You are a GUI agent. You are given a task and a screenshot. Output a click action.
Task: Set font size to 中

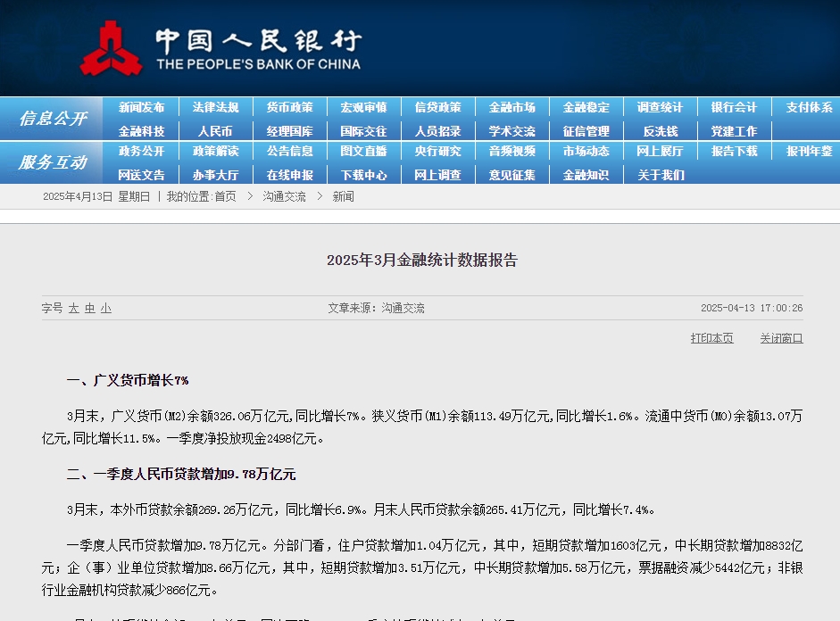89,308
